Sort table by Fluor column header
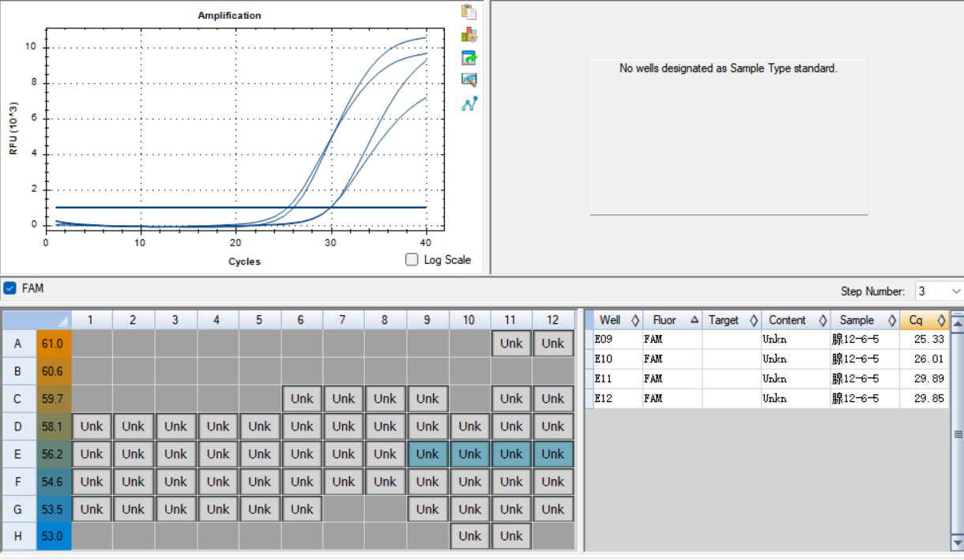Screen dimensions: 964x560 pyautogui.click(x=672, y=320)
